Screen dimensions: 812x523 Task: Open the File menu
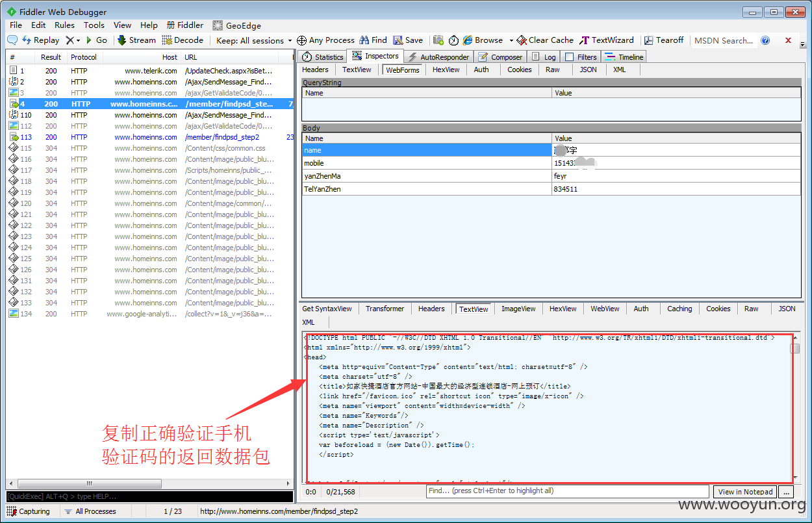pos(16,25)
